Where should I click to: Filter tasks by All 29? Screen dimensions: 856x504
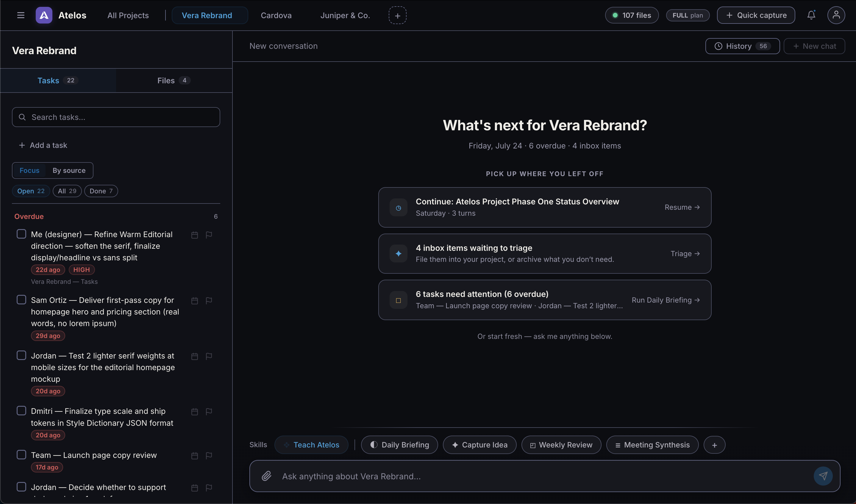coord(67,191)
